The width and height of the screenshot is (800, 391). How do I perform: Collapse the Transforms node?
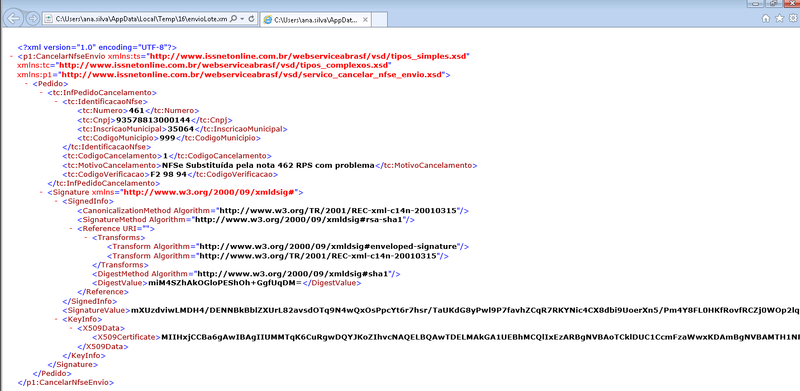point(86,238)
